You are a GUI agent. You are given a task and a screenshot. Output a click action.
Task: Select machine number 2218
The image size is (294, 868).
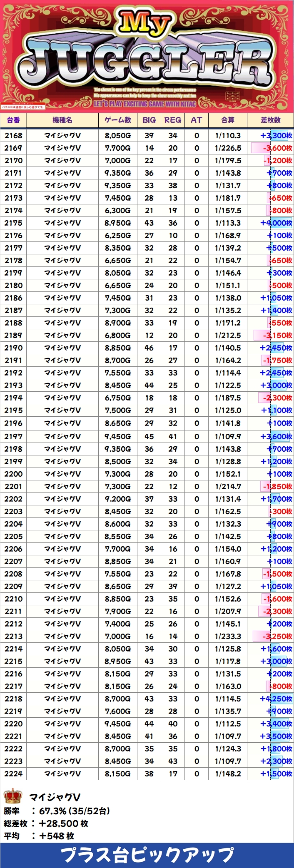[13, 699]
